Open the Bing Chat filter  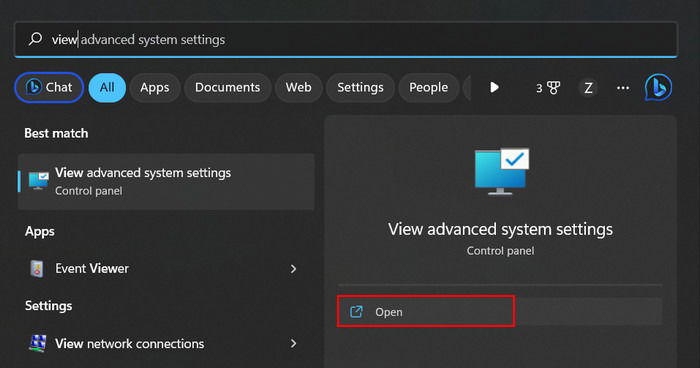tap(49, 87)
